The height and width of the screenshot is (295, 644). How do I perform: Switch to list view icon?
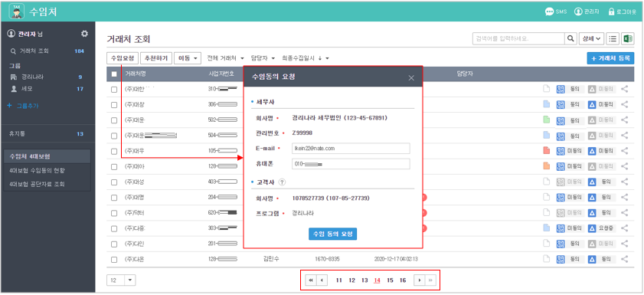click(613, 38)
